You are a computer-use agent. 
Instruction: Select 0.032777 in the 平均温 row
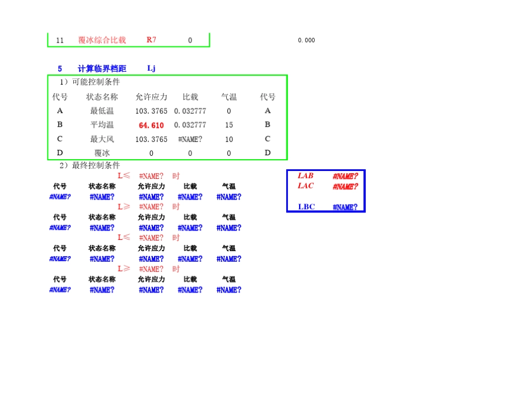tap(190, 125)
